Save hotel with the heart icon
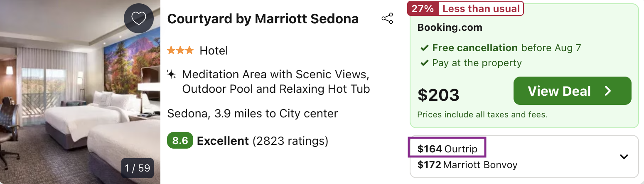 click(139, 18)
